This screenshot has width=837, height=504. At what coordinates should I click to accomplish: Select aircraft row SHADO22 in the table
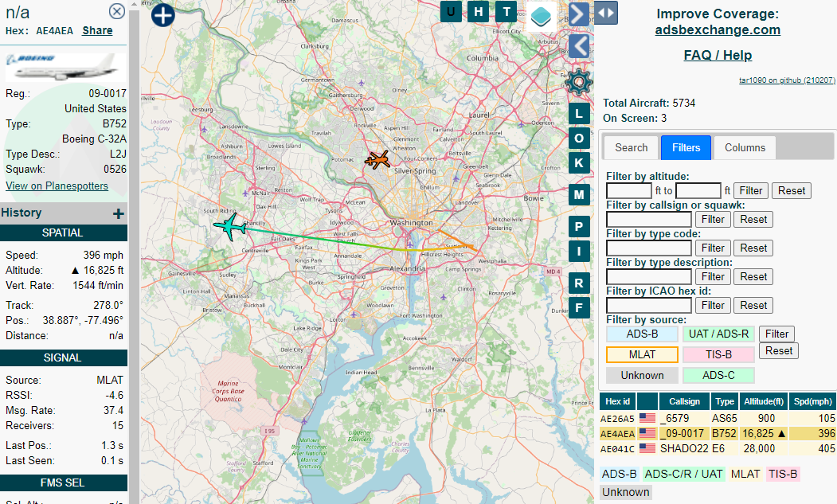(x=718, y=448)
